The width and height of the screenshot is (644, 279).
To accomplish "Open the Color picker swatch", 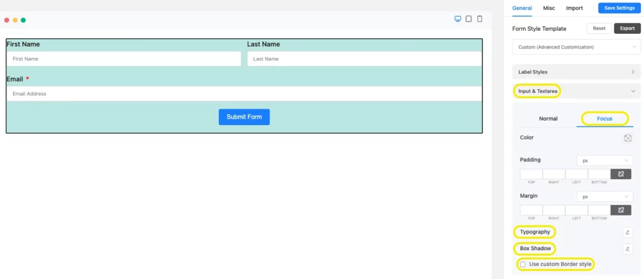I will (628, 138).
